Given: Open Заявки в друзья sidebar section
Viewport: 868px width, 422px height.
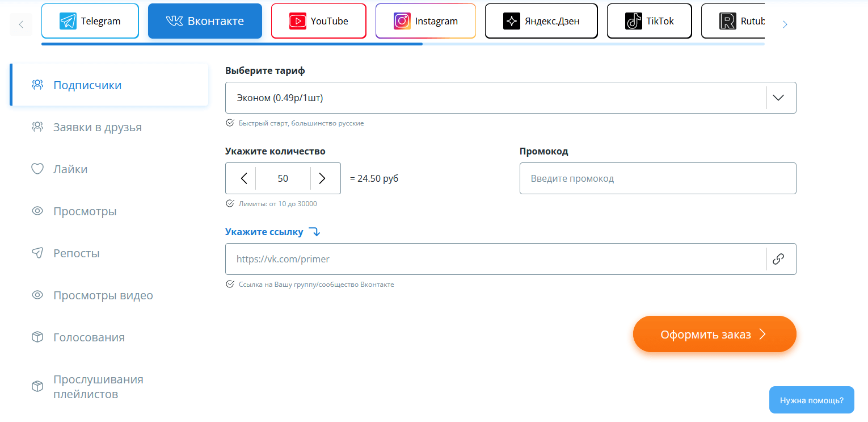Looking at the screenshot, I should [x=97, y=127].
